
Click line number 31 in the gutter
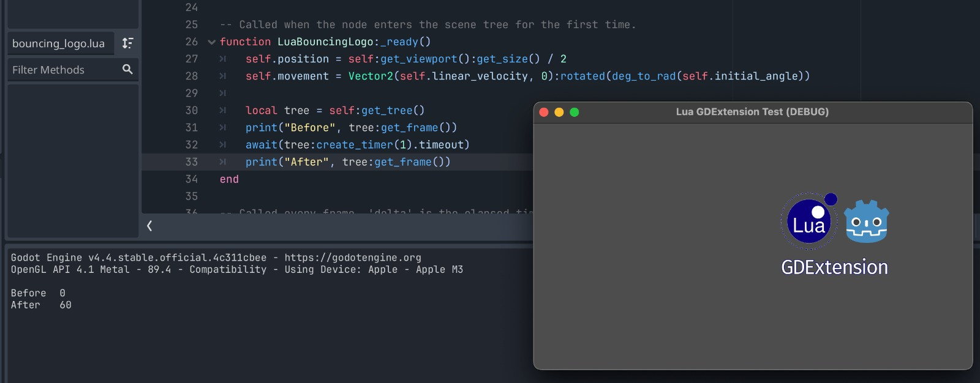[192, 128]
